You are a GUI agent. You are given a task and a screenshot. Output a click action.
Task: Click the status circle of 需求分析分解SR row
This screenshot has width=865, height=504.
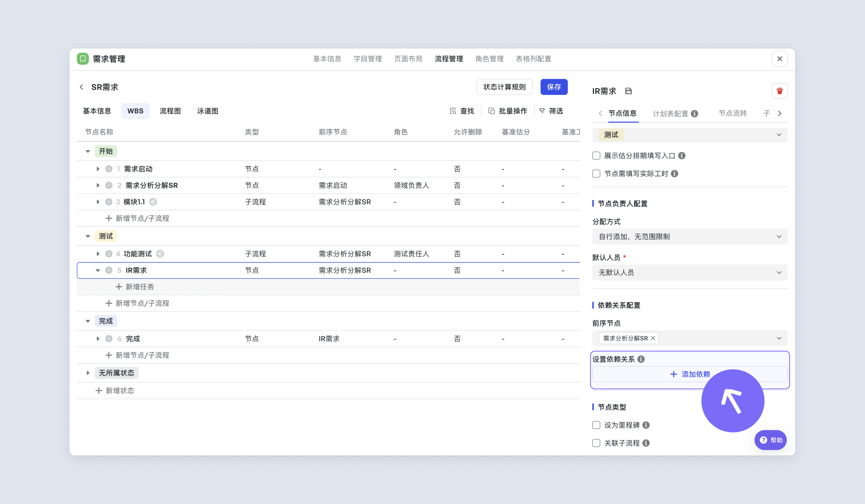click(109, 185)
